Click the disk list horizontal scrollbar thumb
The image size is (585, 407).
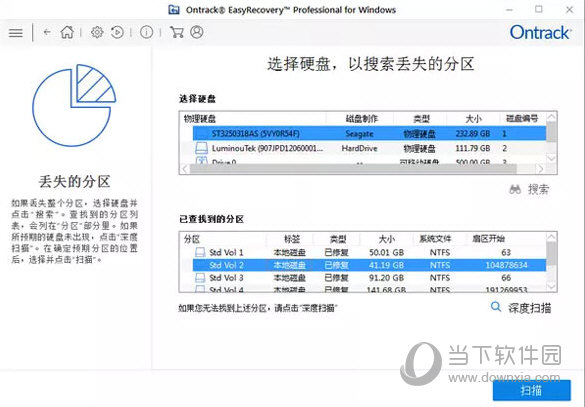tap(353, 169)
